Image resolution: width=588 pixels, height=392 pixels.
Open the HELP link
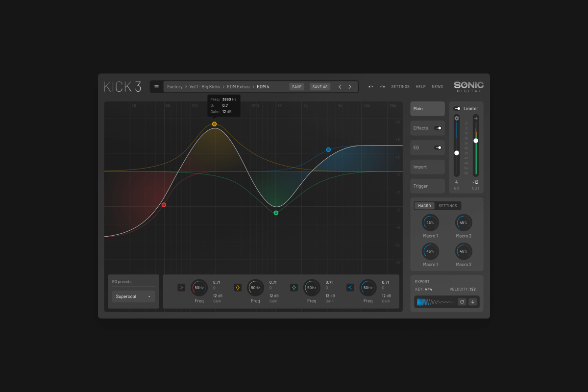tap(420, 87)
